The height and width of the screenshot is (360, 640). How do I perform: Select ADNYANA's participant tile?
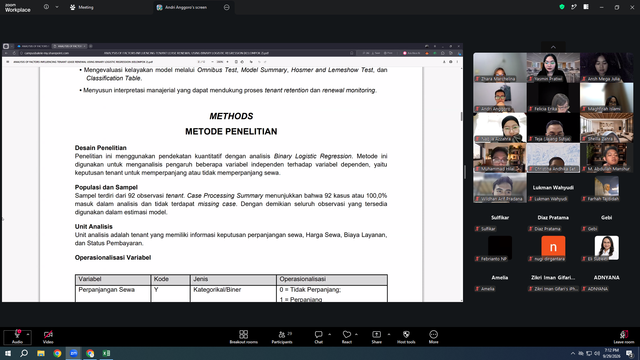607,278
